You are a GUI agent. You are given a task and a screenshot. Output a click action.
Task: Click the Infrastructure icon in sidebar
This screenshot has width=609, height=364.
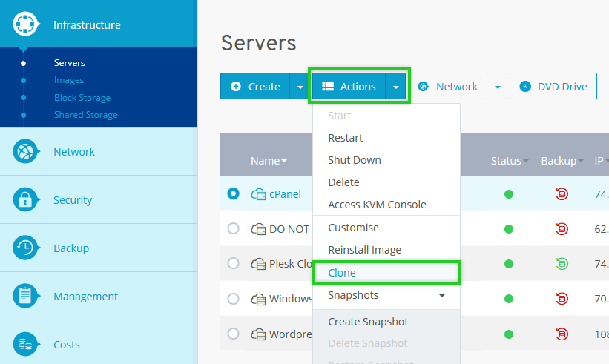click(x=26, y=25)
